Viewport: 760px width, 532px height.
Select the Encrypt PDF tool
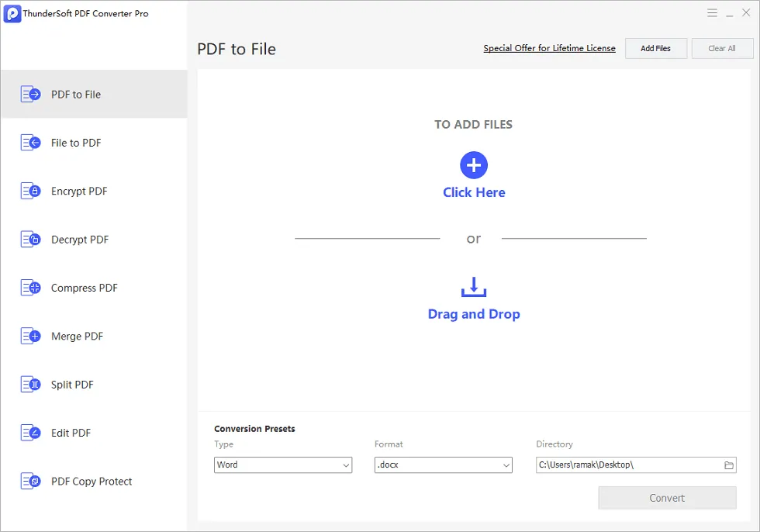coord(30,191)
